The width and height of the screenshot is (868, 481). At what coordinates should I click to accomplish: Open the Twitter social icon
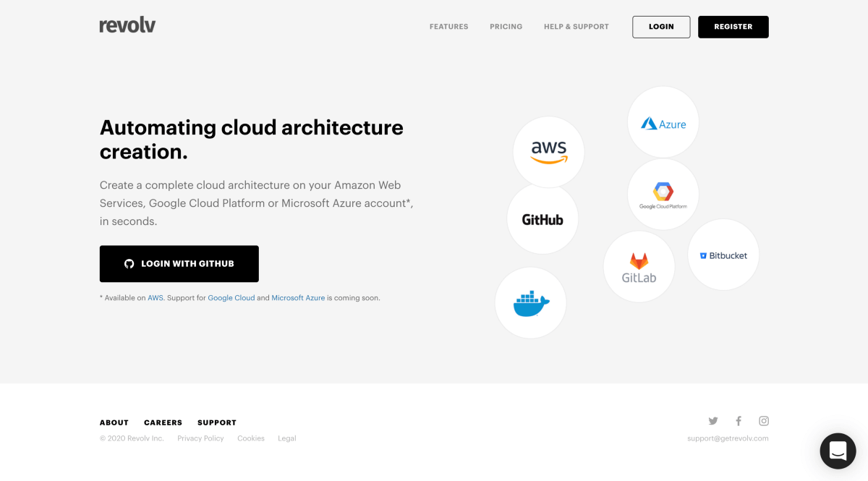pos(713,421)
